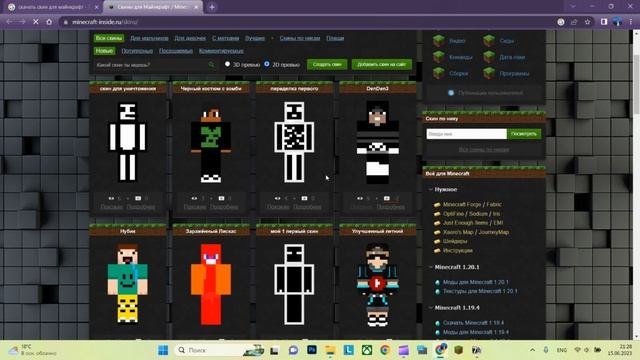640x360 pixels.
Task: Open the Just Enough Items / EMI link
Action: click(x=473, y=223)
